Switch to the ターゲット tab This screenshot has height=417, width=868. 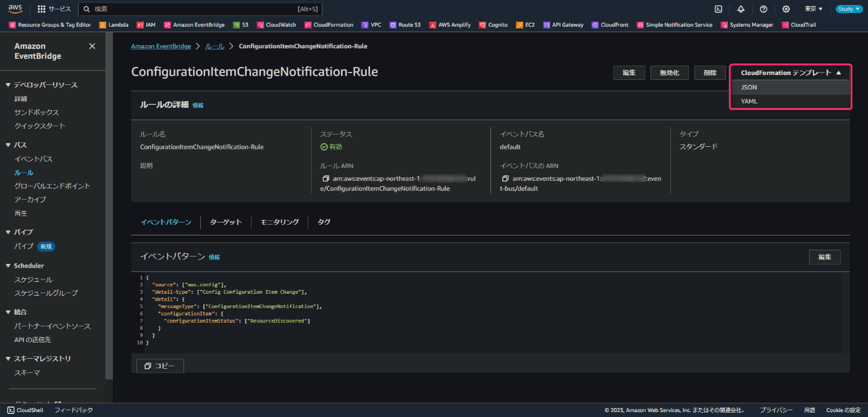point(226,222)
